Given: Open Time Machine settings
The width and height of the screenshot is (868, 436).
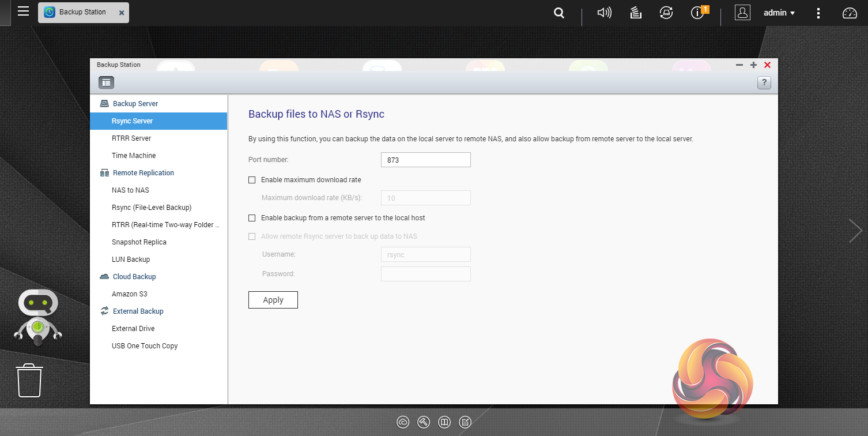Looking at the screenshot, I should (x=134, y=156).
